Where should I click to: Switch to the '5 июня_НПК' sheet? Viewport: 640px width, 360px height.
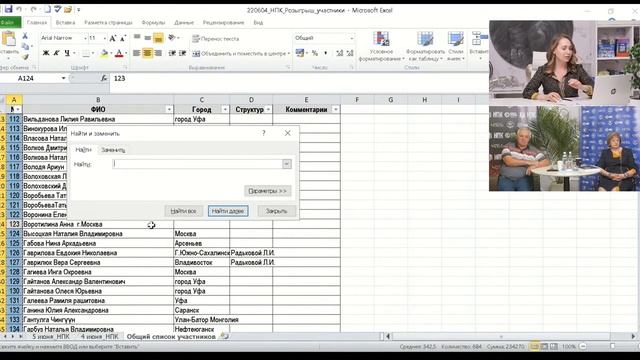coord(51,337)
